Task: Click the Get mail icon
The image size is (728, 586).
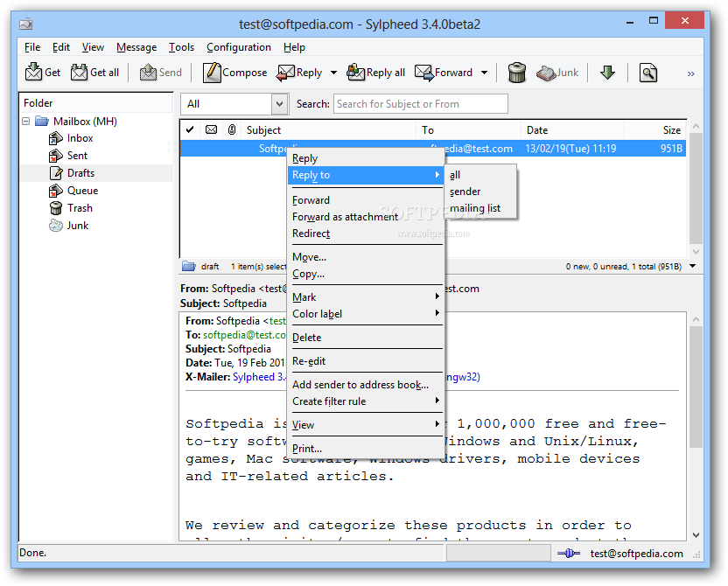Action: [33, 73]
